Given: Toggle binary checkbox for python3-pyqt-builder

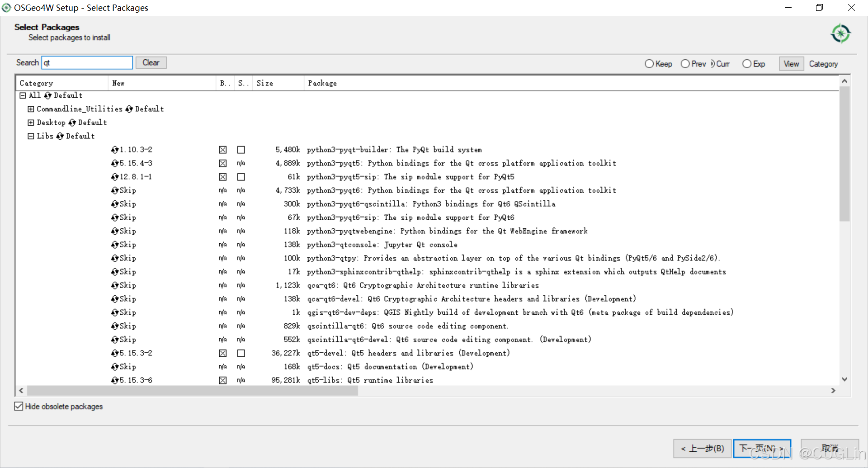Looking at the screenshot, I should tap(223, 150).
